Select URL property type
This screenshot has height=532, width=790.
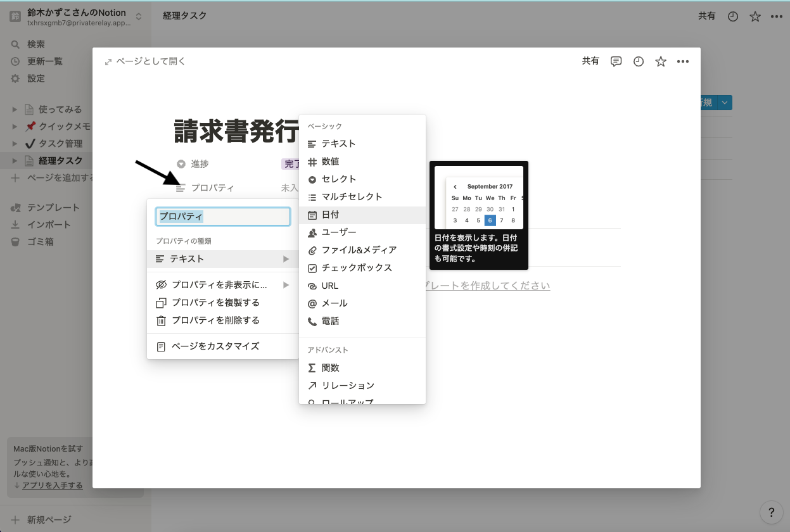pyautogui.click(x=362, y=286)
